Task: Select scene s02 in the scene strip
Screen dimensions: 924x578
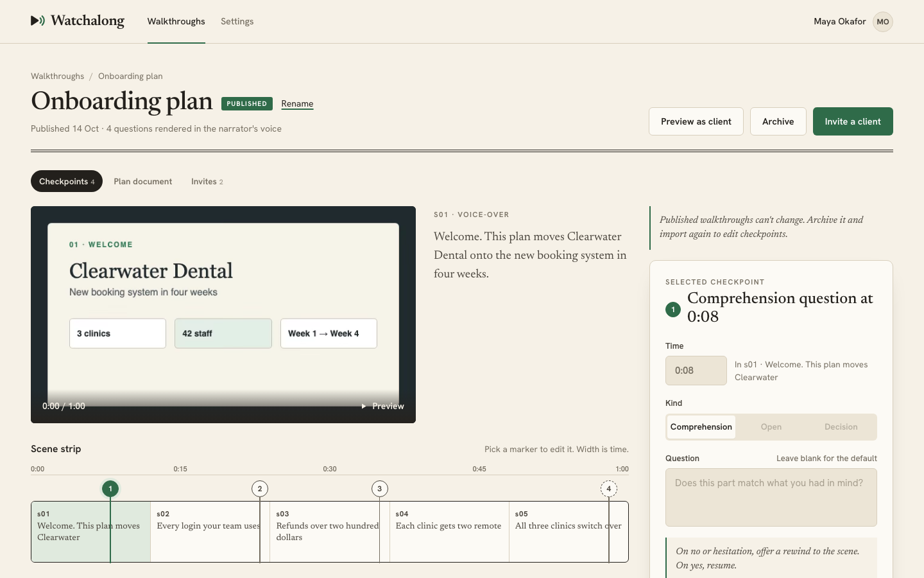Action: pos(210,532)
